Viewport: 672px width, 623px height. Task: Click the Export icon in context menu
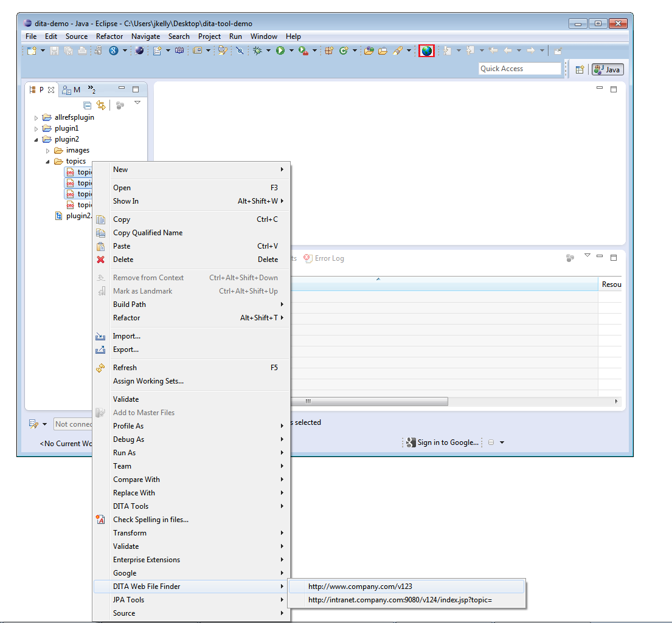tap(101, 349)
